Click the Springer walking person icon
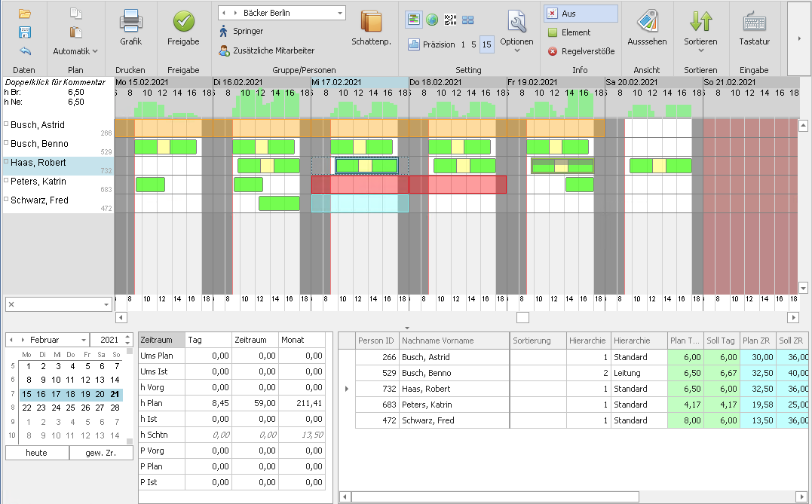Screen dimensions: 812x504 224,32
